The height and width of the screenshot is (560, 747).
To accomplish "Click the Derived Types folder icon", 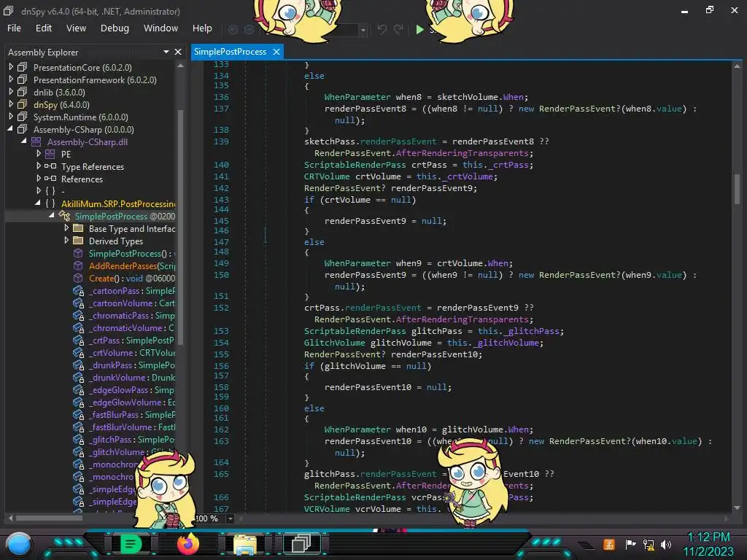I will tap(78, 241).
